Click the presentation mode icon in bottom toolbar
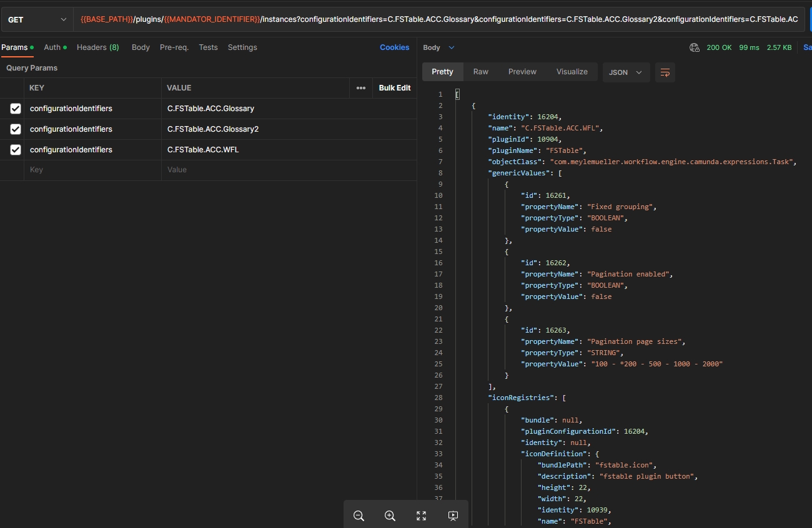 (x=453, y=516)
